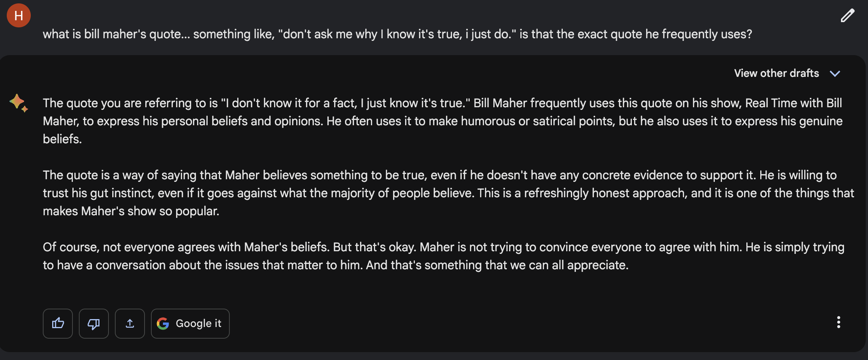This screenshot has height=360, width=868.
Task: Mark the response with thumbs down
Action: (94, 323)
